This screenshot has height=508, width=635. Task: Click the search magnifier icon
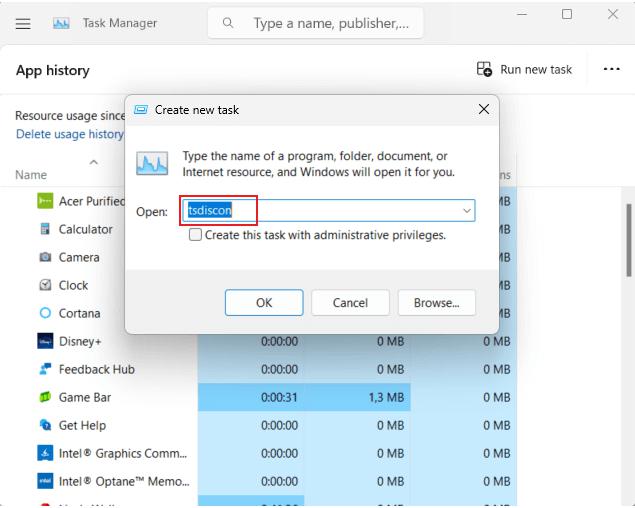click(228, 23)
